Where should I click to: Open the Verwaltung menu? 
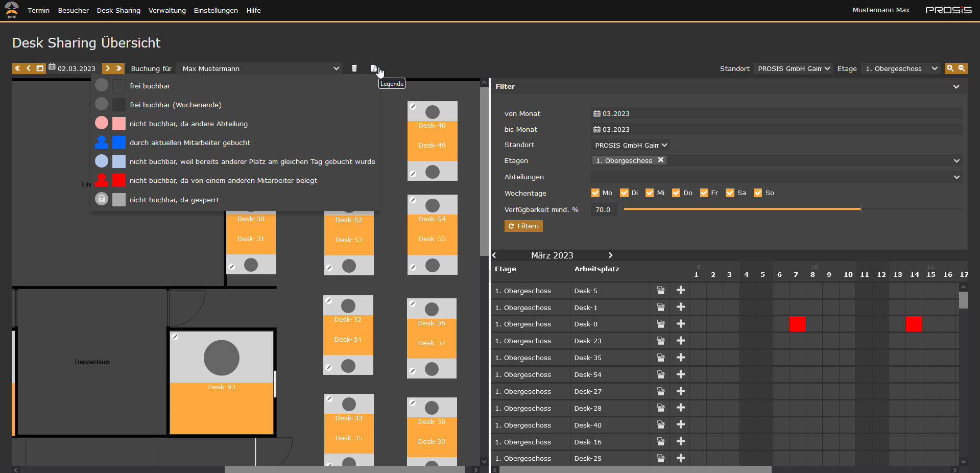pos(167,10)
